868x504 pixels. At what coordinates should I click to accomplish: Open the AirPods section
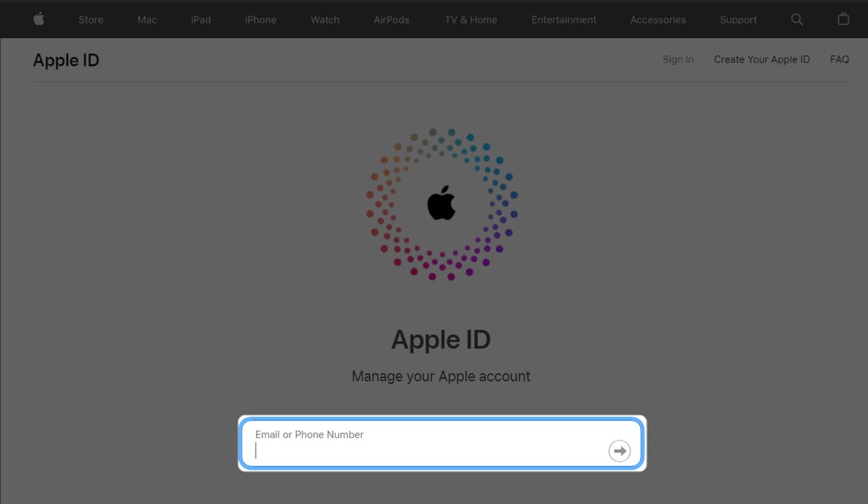[391, 19]
